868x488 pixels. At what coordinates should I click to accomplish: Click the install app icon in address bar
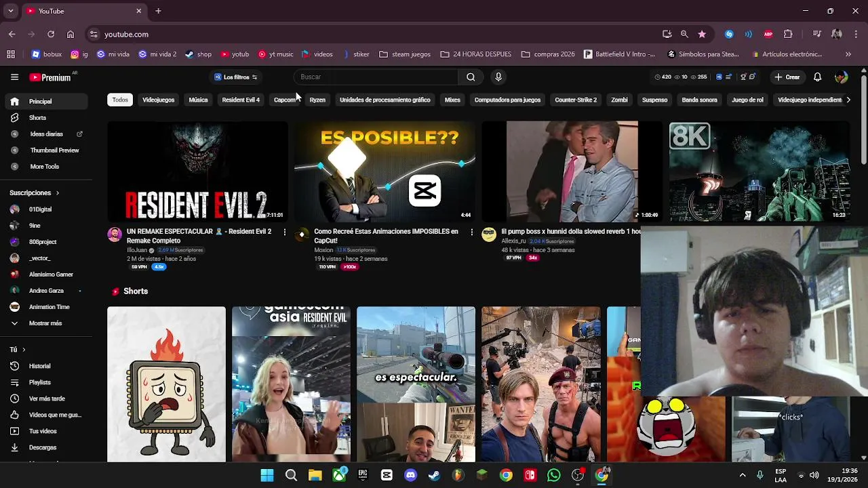point(667,34)
